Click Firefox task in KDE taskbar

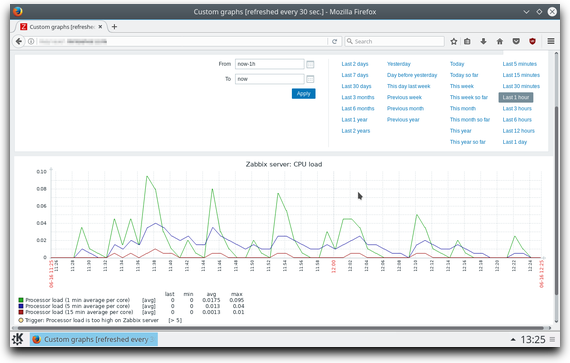click(94, 339)
